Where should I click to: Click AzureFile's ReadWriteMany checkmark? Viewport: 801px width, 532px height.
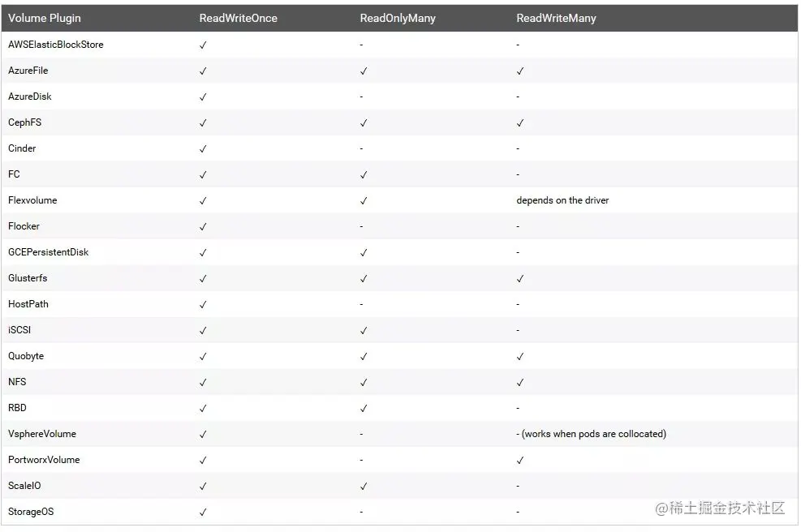tap(519, 71)
